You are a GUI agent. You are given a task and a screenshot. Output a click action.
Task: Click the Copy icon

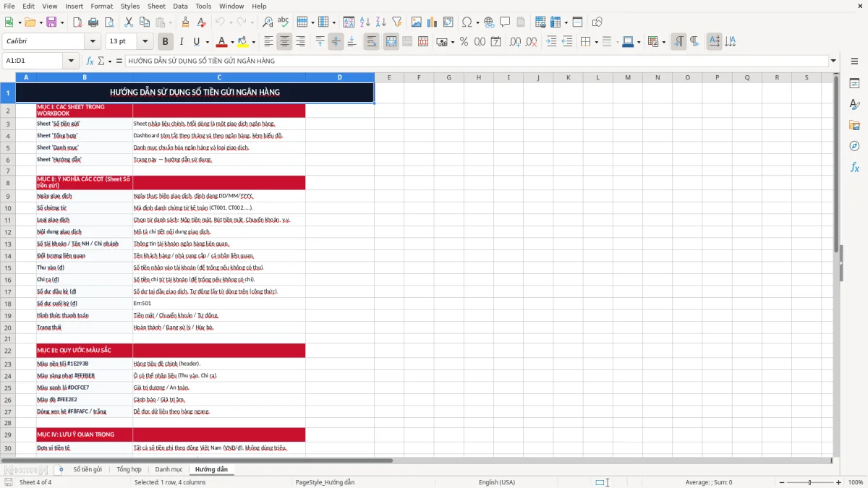tap(144, 22)
